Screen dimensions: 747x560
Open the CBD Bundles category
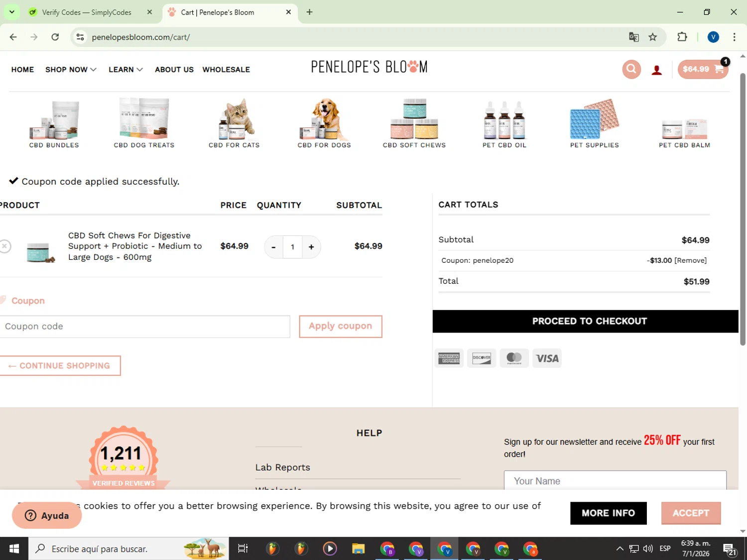(x=54, y=123)
